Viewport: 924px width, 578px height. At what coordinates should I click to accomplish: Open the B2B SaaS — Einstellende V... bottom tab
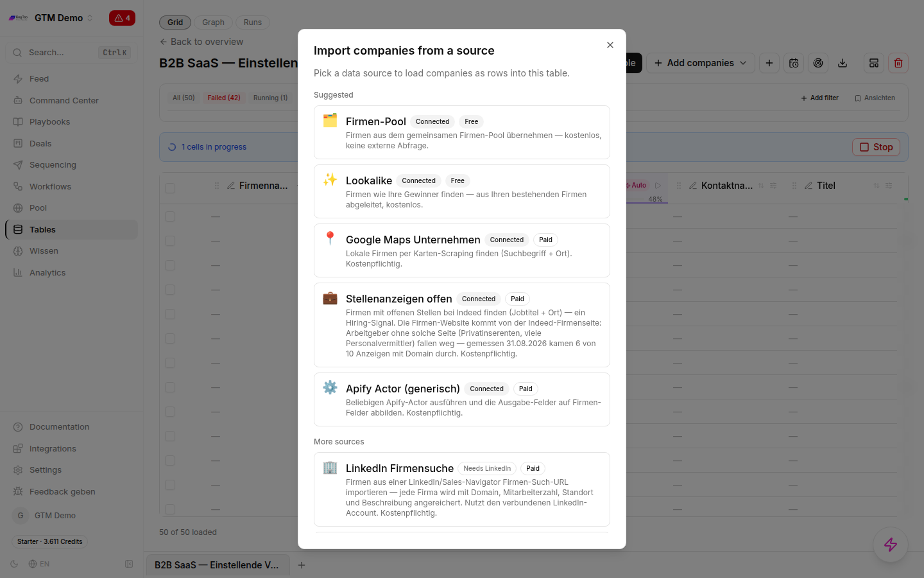click(217, 565)
